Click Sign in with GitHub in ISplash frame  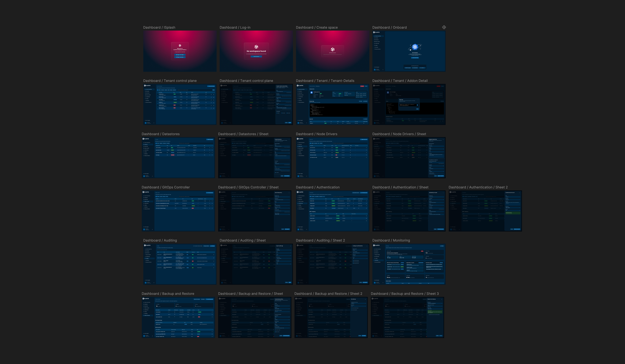(x=180, y=57)
